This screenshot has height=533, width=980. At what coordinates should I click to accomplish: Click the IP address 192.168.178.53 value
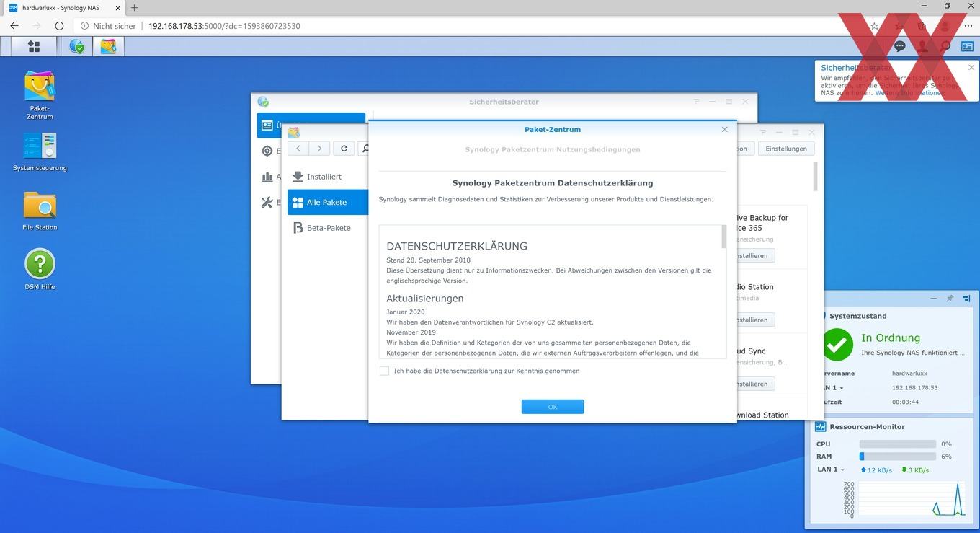[x=914, y=388]
